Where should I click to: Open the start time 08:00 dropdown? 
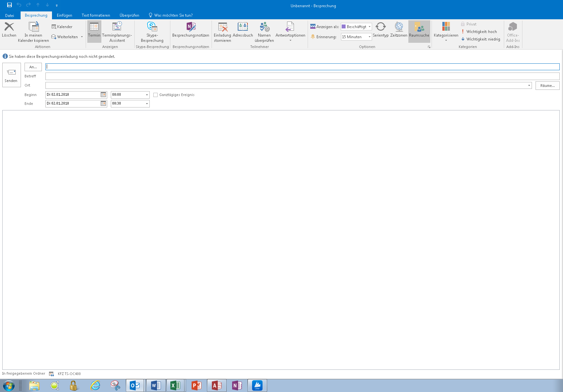(147, 95)
